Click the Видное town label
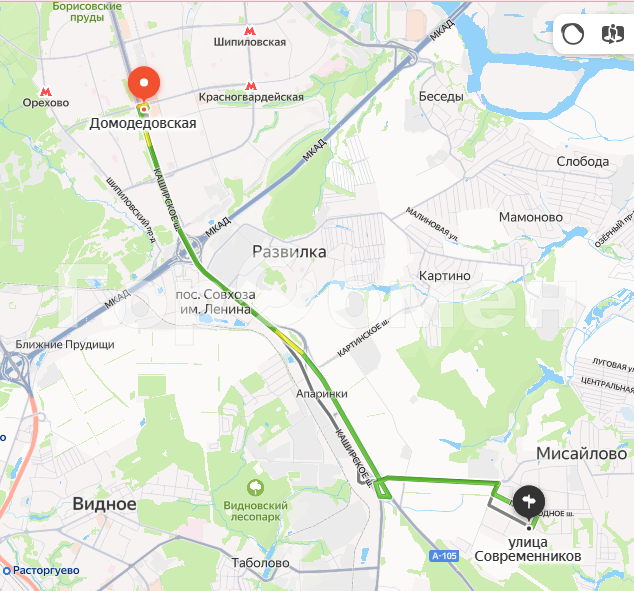Screen dimensions: 634x591 click(104, 504)
